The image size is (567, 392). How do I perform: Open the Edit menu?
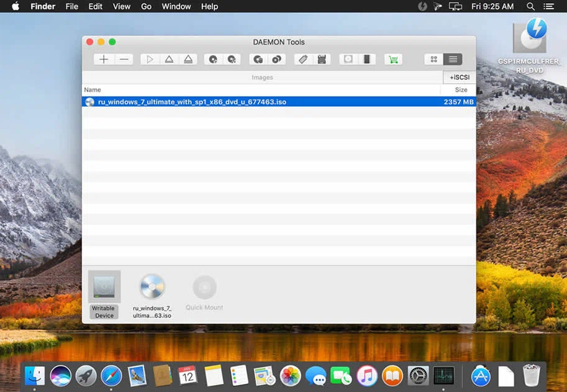tap(96, 6)
